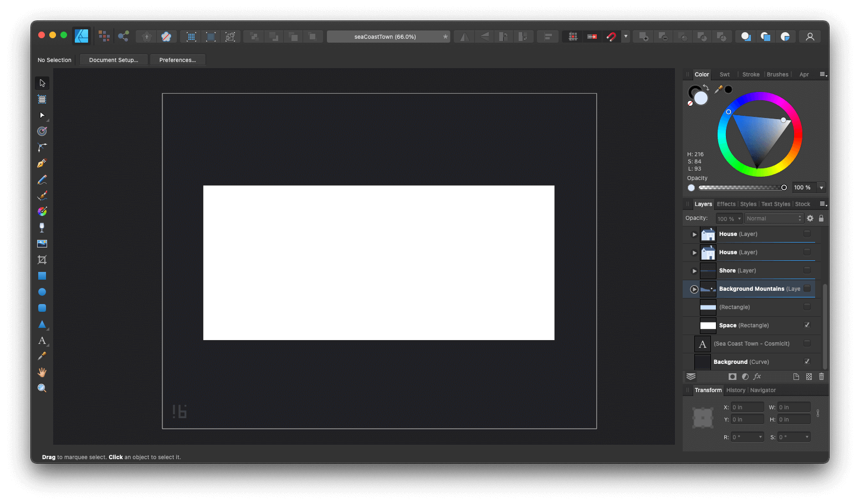
Task: Add layer effects using the fx icon
Action: coord(757,376)
